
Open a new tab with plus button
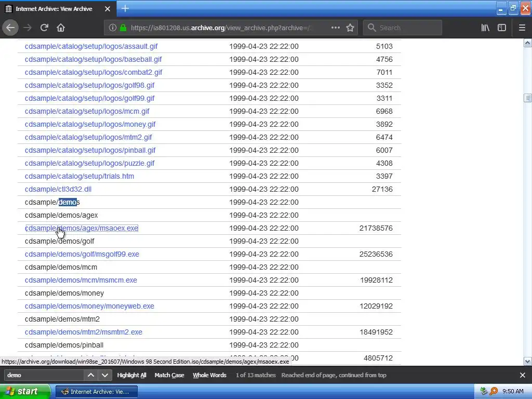click(x=125, y=8)
